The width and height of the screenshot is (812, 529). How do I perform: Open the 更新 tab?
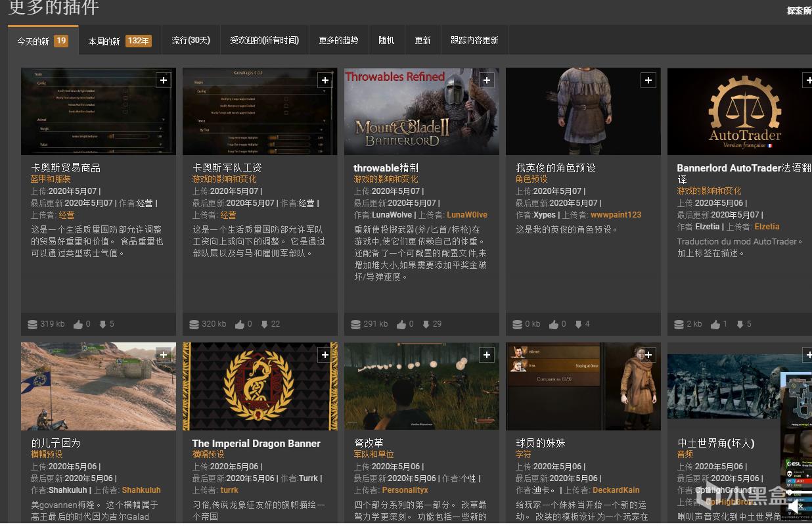pos(422,40)
